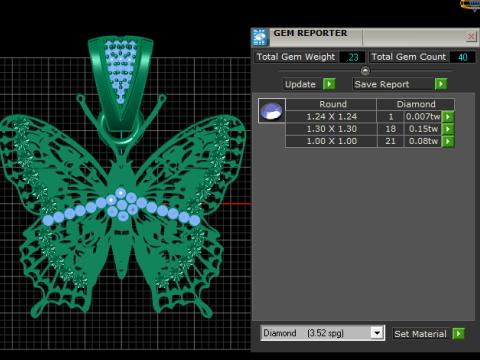Collapse panel using the round arrow handle
Screen dimensions: 480x360
click(x=365, y=71)
